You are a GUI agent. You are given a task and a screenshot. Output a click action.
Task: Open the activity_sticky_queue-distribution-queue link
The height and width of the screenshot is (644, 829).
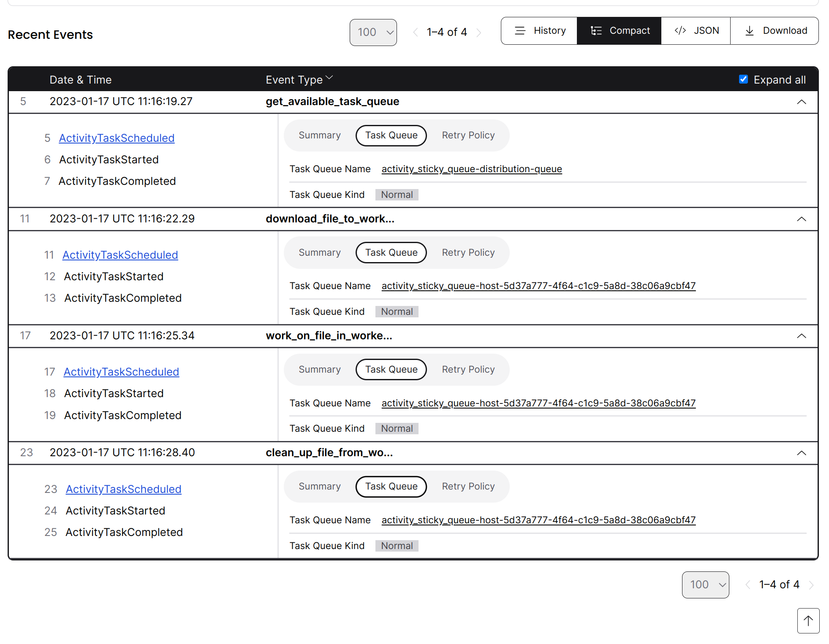point(471,169)
